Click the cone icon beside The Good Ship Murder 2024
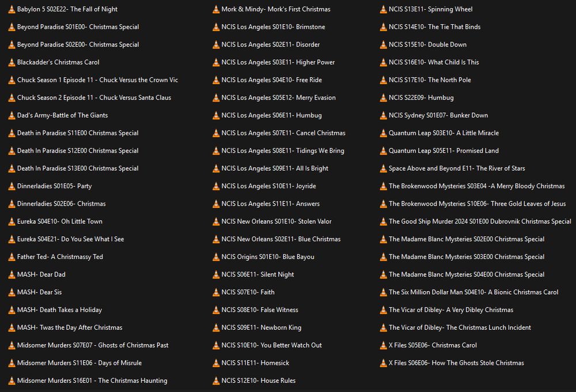 coord(383,221)
